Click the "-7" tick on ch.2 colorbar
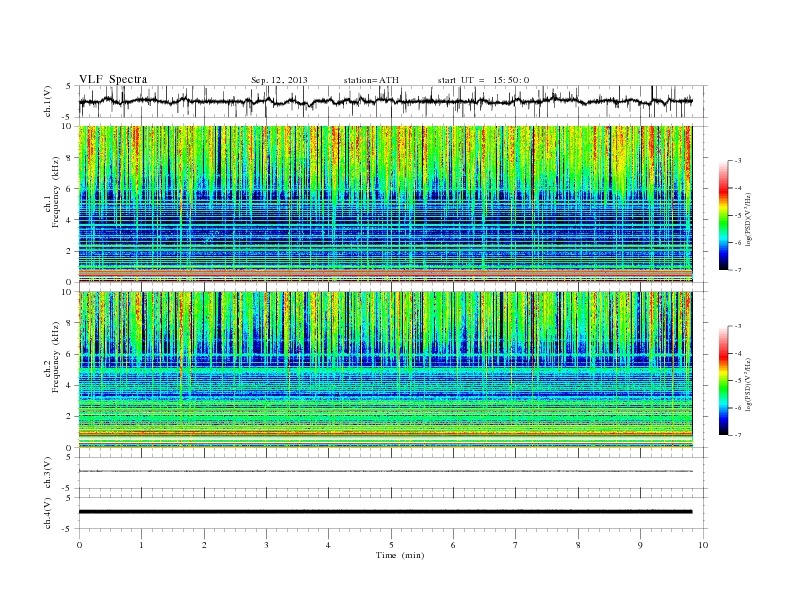Viewport: 792px width, 612px height. tap(738, 435)
